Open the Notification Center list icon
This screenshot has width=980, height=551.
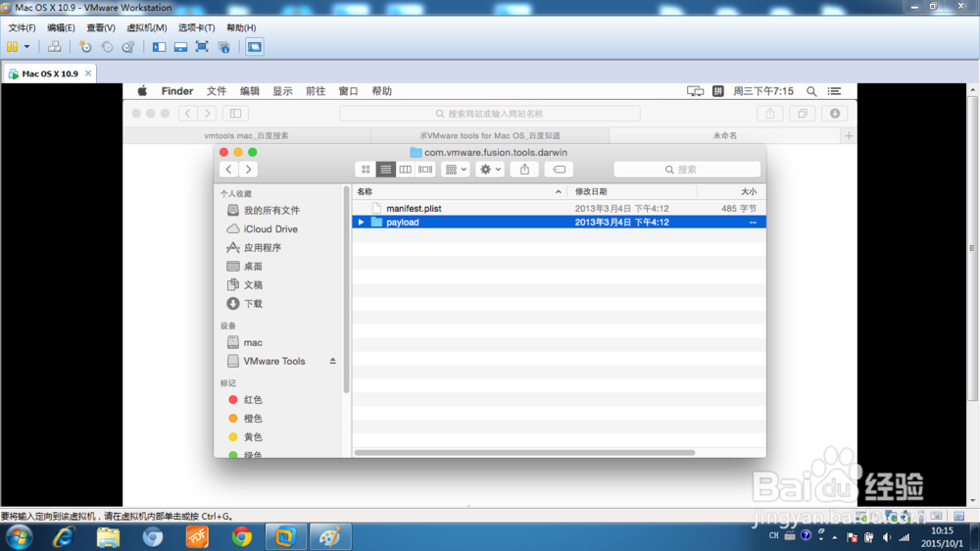(834, 91)
